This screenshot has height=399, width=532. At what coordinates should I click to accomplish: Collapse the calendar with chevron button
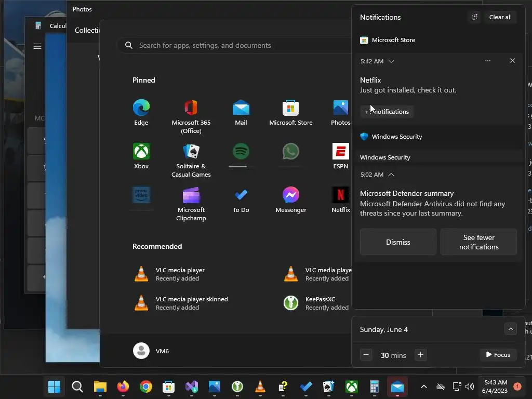point(510,329)
